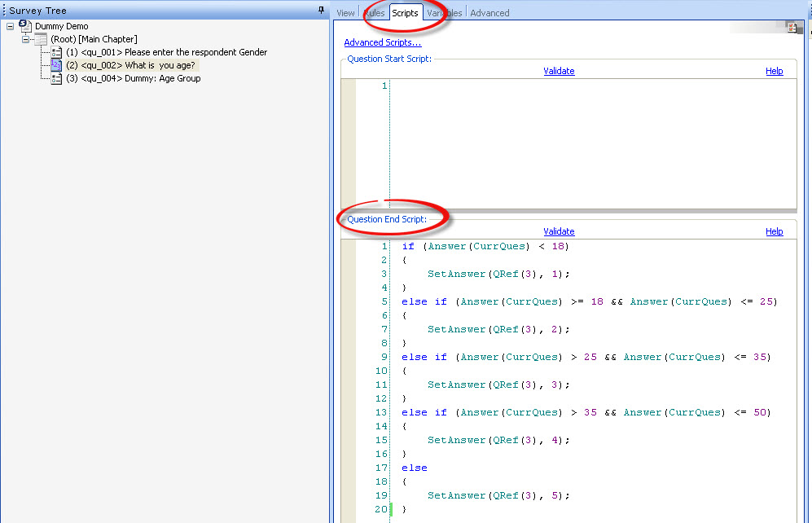Click the closing brace on line 20
This screenshot has height=523, width=812.
[x=405, y=509]
